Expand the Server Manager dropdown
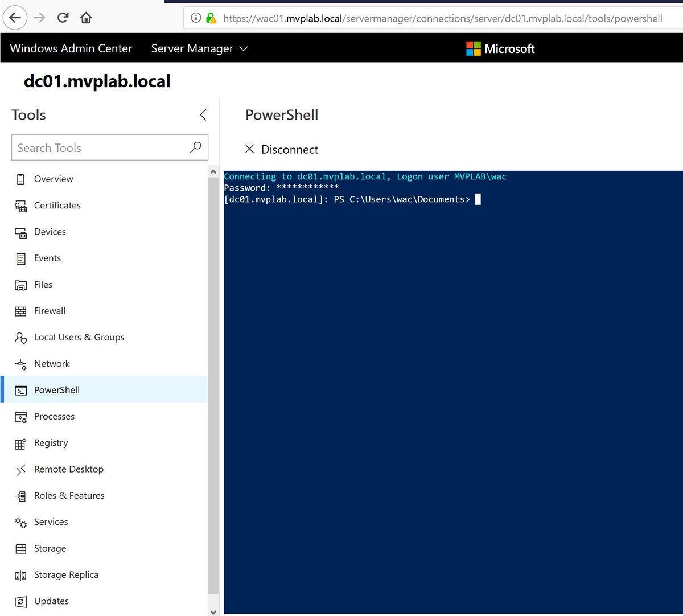 pos(199,48)
